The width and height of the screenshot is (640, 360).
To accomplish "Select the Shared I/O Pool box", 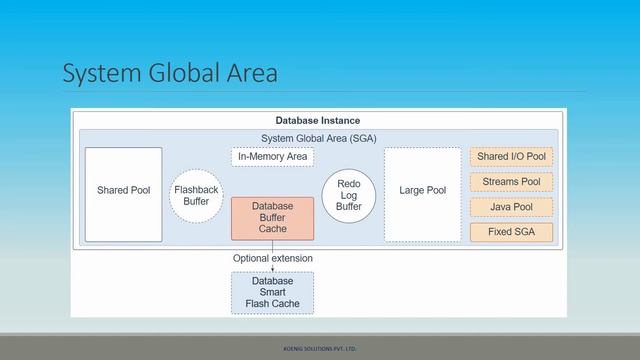I will 511,157.
